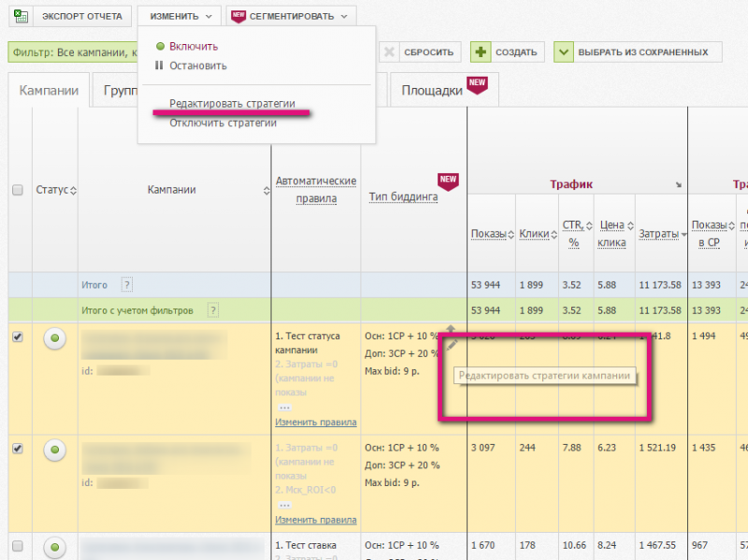
Task: Click the Excel export icon
Action: coord(20,16)
